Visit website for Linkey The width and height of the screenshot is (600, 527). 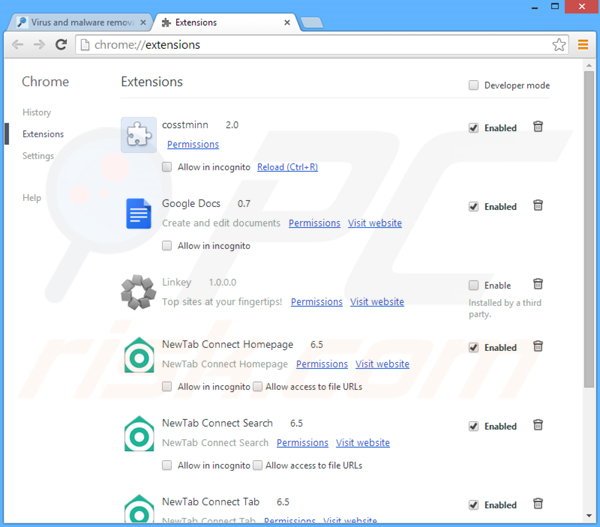tap(377, 302)
